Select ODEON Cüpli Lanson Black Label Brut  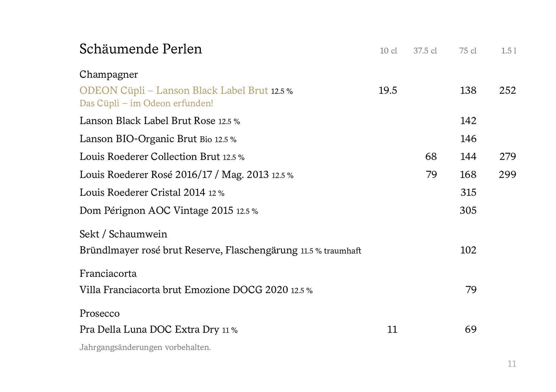[173, 91]
